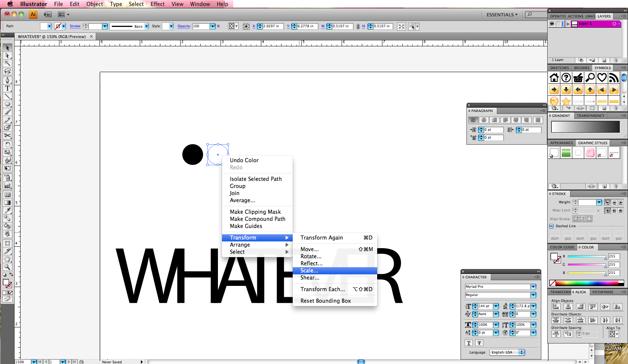Open Adobe Bridge from application bar

(47, 15)
